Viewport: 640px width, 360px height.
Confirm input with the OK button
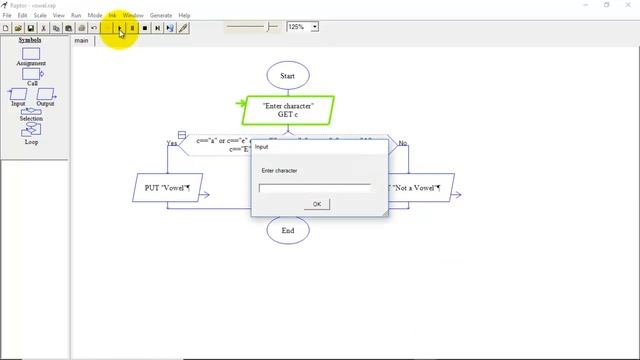(317, 204)
